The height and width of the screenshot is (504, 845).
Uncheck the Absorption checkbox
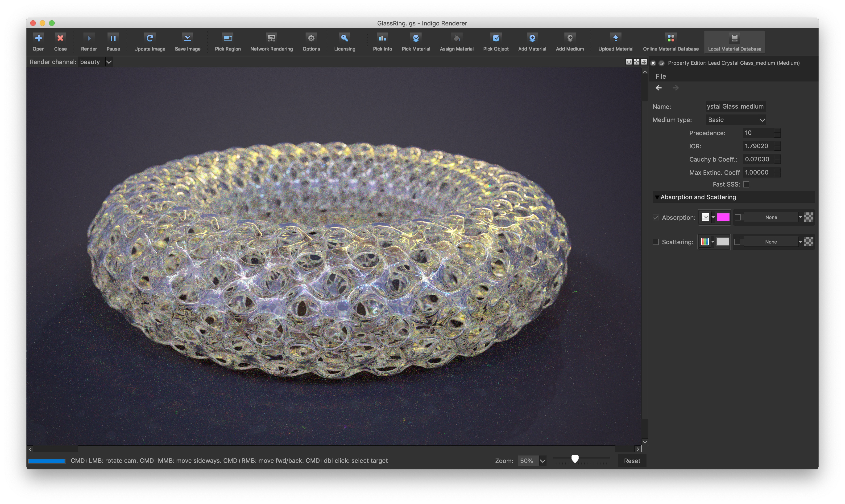[655, 217]
